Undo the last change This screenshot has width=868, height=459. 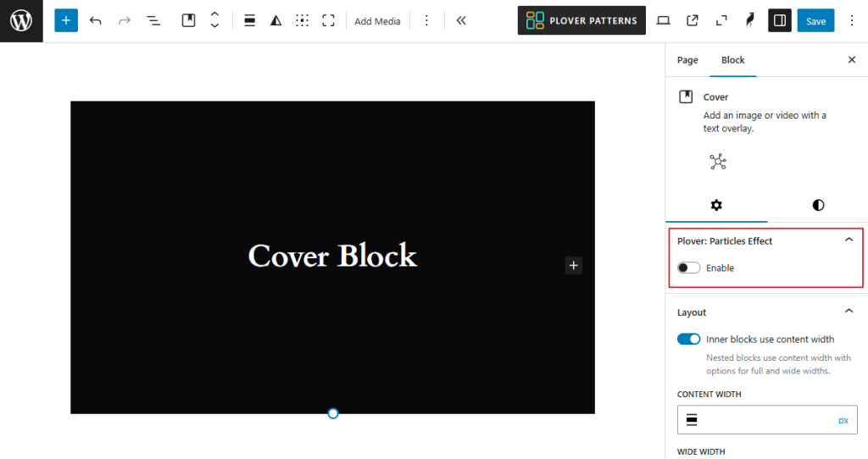coord(95,20)
